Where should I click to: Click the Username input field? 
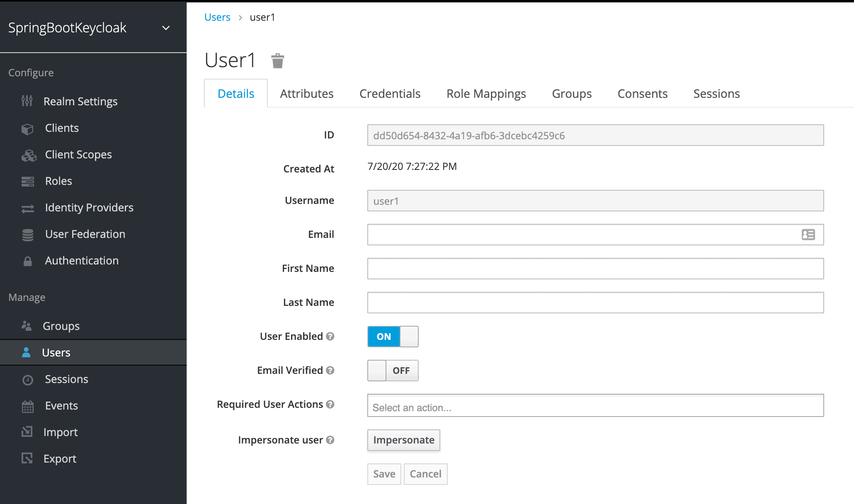pyautogui.click(x=596, y=201)
